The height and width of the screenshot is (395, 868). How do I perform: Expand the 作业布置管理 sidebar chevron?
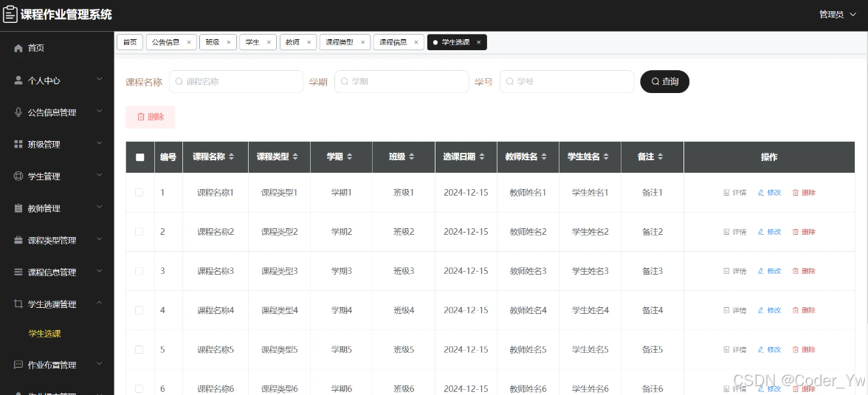point(99,364)
